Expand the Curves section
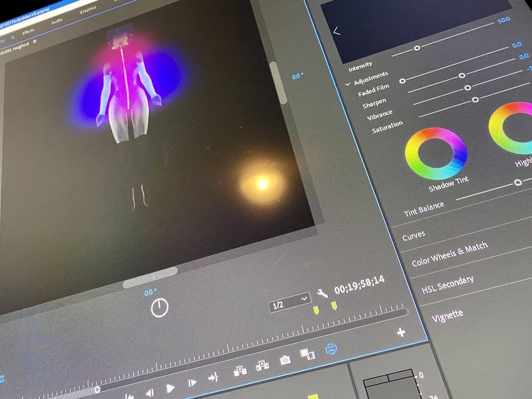 tap(414, 236)
